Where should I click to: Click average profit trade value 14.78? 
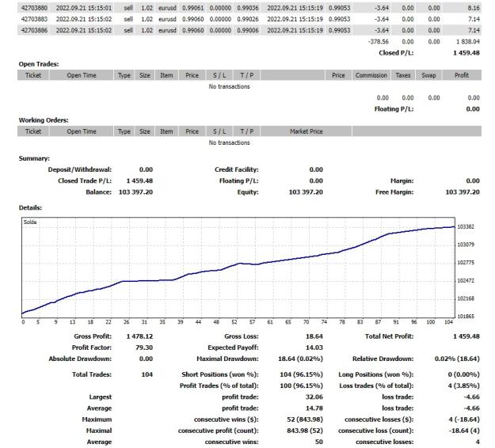(314, 408)
